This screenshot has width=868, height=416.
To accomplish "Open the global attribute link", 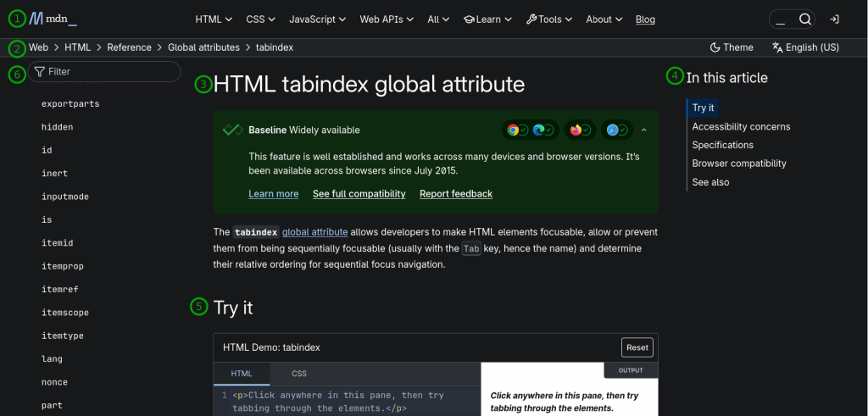I will tap(315, 232).
